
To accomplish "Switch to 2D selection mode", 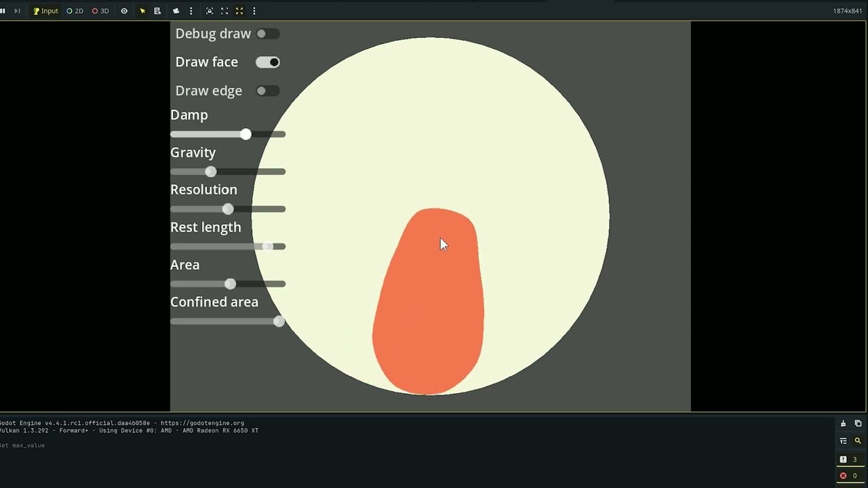I will click(75, 11).
